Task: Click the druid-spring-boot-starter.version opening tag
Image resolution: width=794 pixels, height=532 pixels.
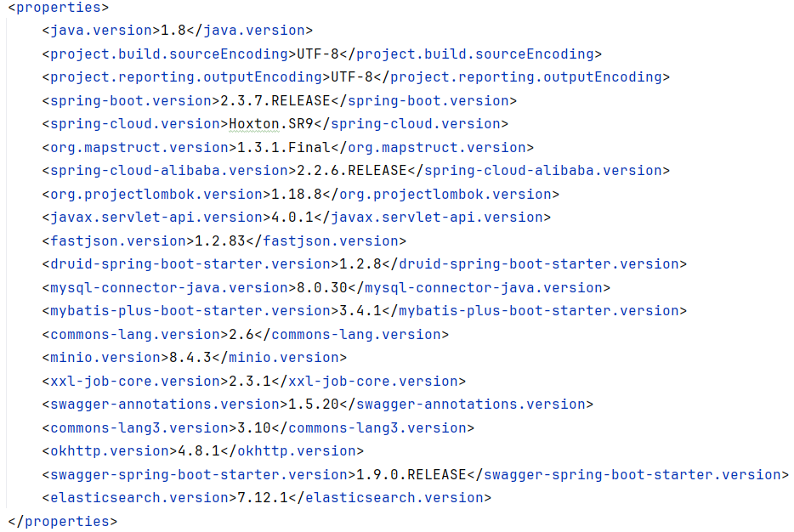Action: point(190,264)
